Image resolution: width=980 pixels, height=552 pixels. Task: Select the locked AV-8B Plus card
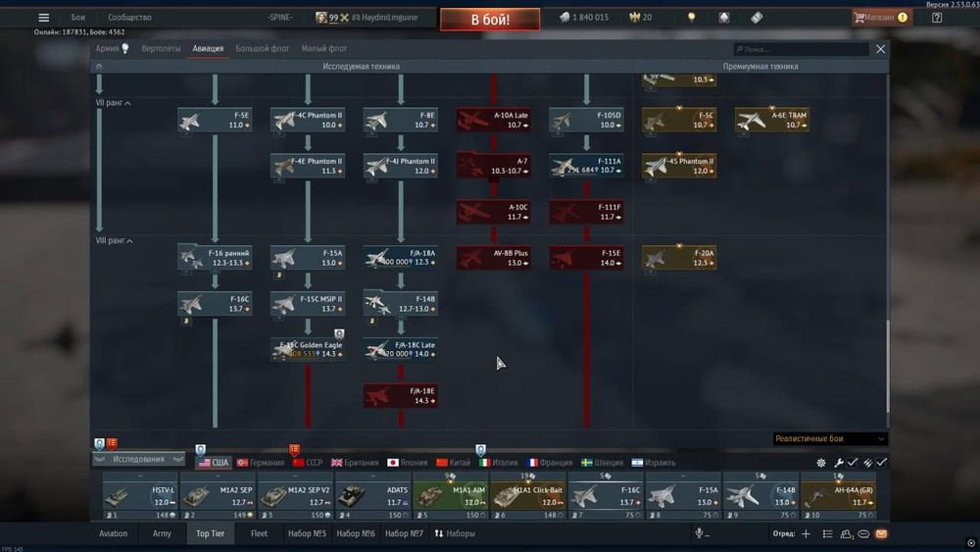[494, 258]
